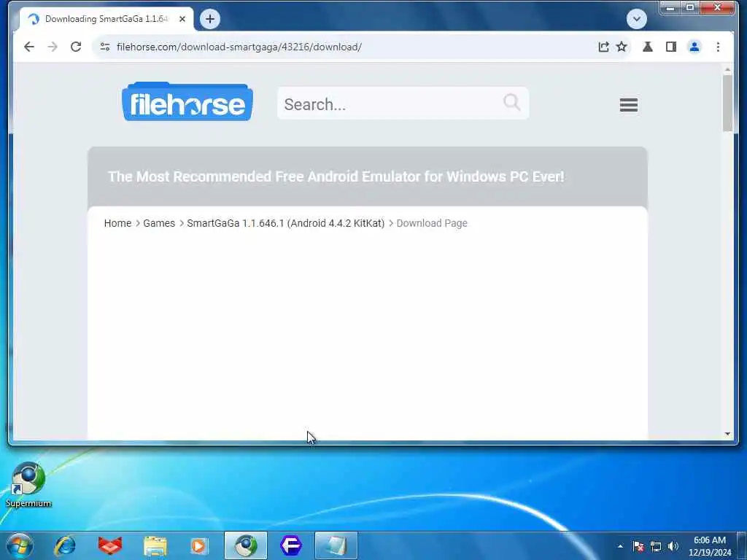Select the Downloading SmartGaGa tab
This screenshot has height=560, width=747.
click(105, 19)
